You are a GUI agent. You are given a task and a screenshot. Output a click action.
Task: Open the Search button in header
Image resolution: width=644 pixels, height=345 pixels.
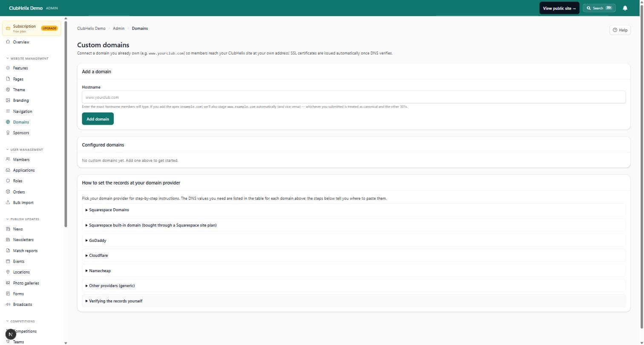click(599, 8)
